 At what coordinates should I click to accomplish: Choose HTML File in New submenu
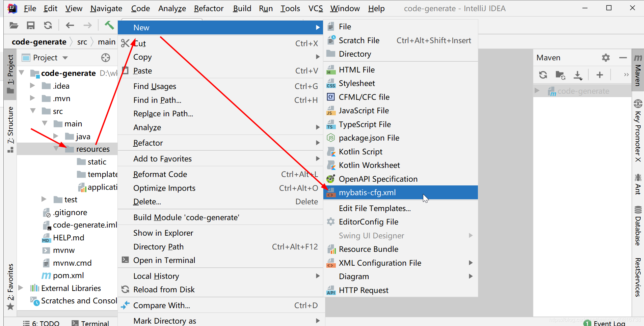click(x=401, y=70)
